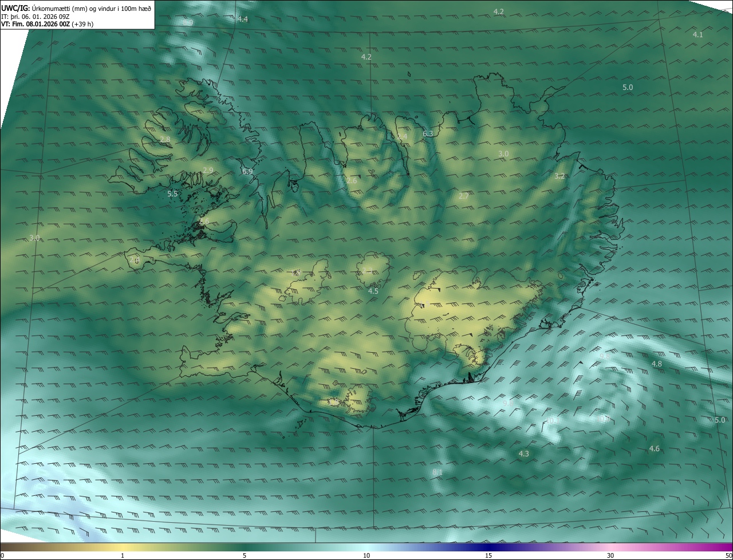Click the UWC/IG Úrkomumætti title line

(x=76, y=8)
